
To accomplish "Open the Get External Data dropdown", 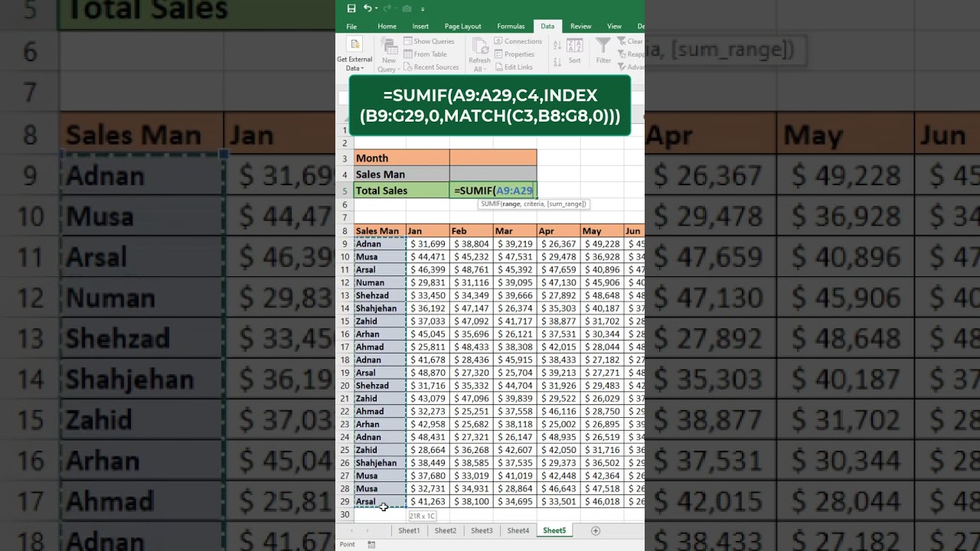I will click(x=354, y=54).
